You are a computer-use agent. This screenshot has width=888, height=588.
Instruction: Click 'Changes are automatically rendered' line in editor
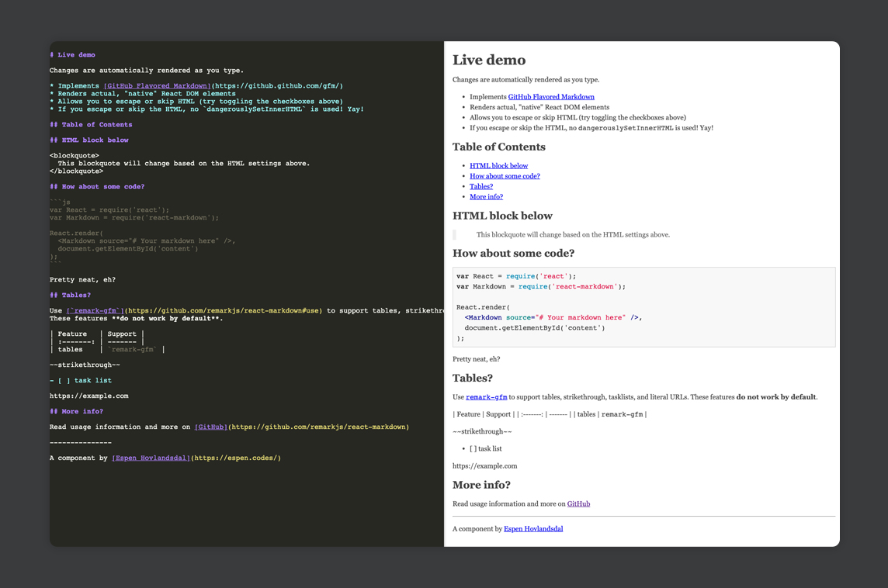coord(146,71)
